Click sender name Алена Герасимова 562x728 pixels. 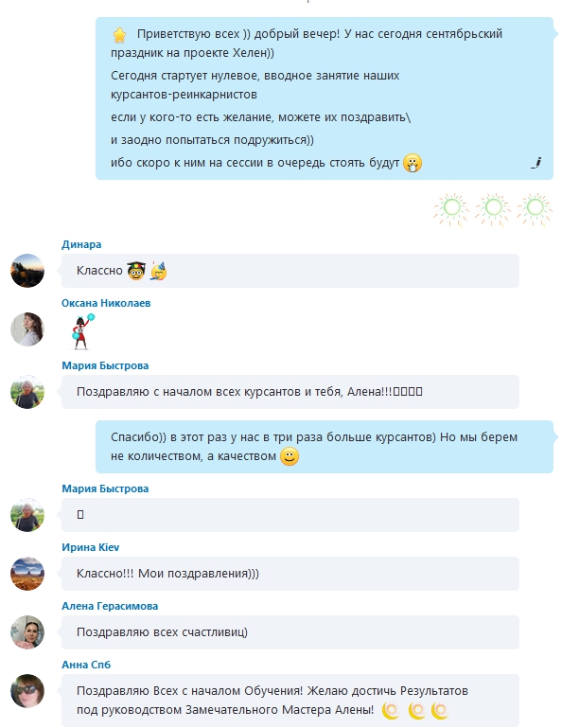(110, 606)
